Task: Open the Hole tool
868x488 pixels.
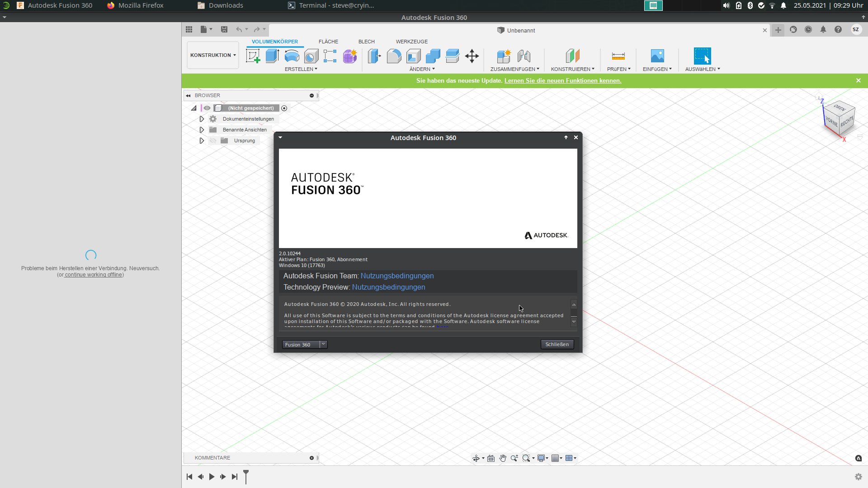Action: point(311,56)
